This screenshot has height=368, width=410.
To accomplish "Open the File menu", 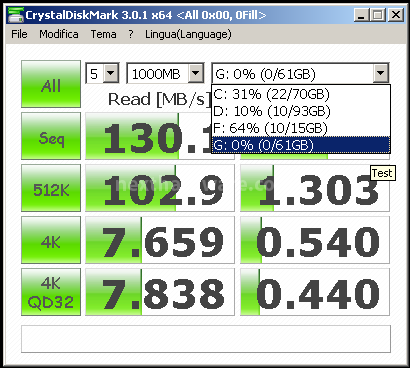I will pyautogui.click(x=19, y=34).
